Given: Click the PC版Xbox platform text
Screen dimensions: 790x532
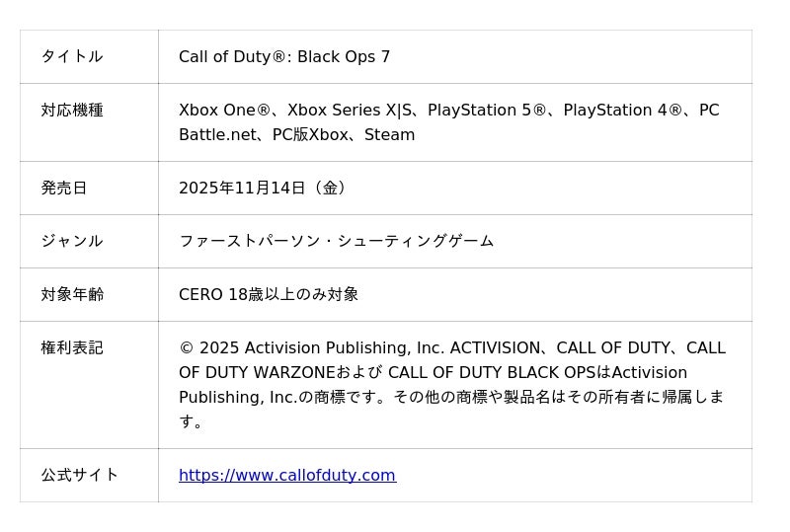Looking at the screenshot, I should point(310,135).
